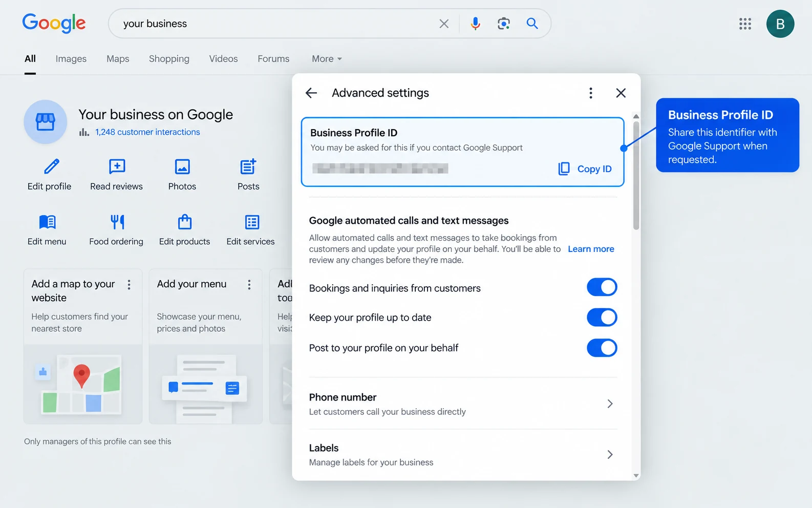
Task: Open options for Add your menu card
Action: 249,285
